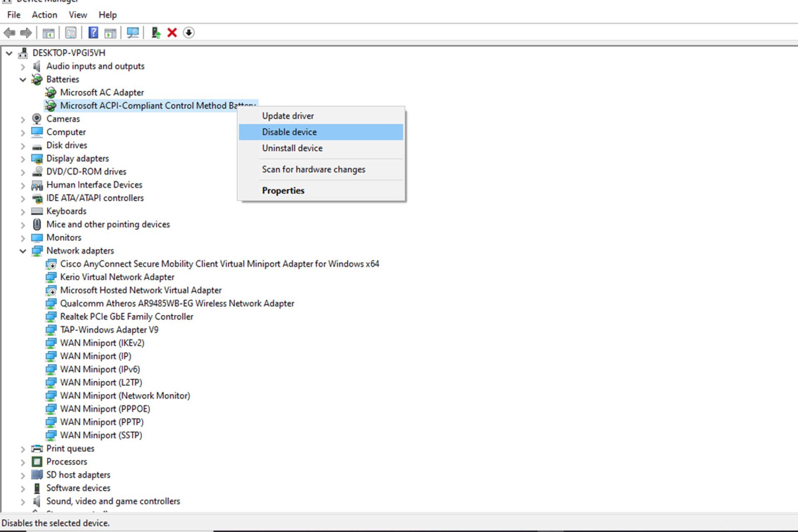This screenshot has height=532, width=798.
Task: Select Uninstall device from context menu
Action: point(292,148)
